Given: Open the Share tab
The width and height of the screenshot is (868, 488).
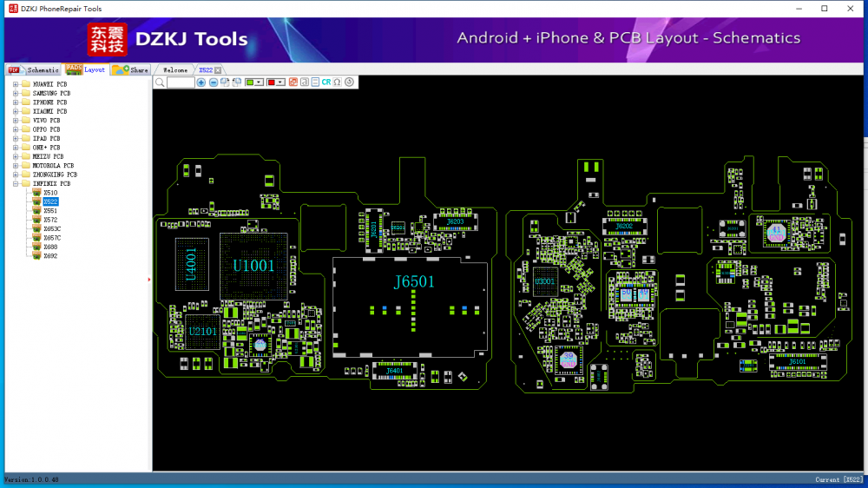Looking at the screenshot, I should (x=132, y=69).
